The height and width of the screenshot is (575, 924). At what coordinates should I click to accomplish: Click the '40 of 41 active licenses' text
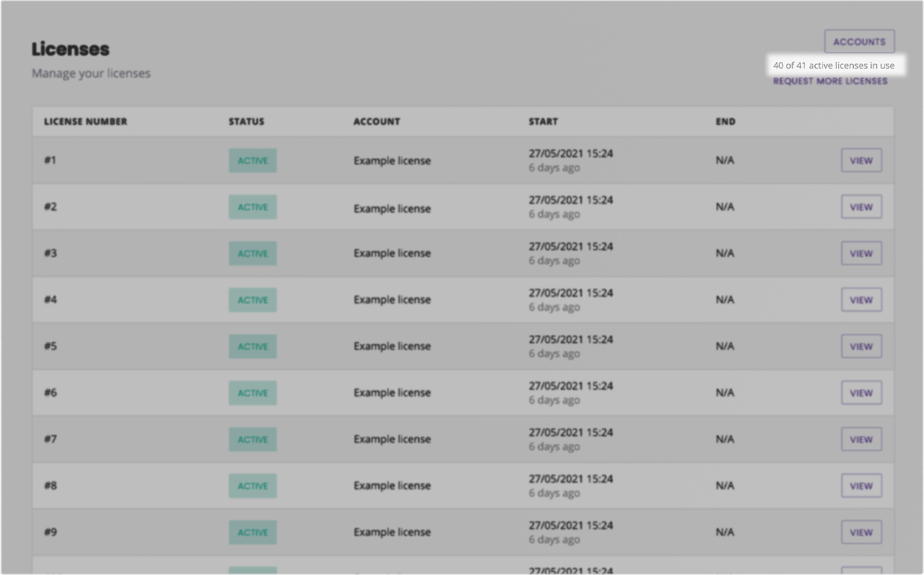pos(833,66)
